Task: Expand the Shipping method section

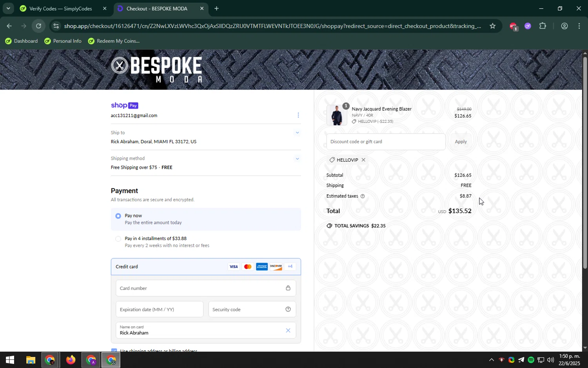Action: [297, 158]
